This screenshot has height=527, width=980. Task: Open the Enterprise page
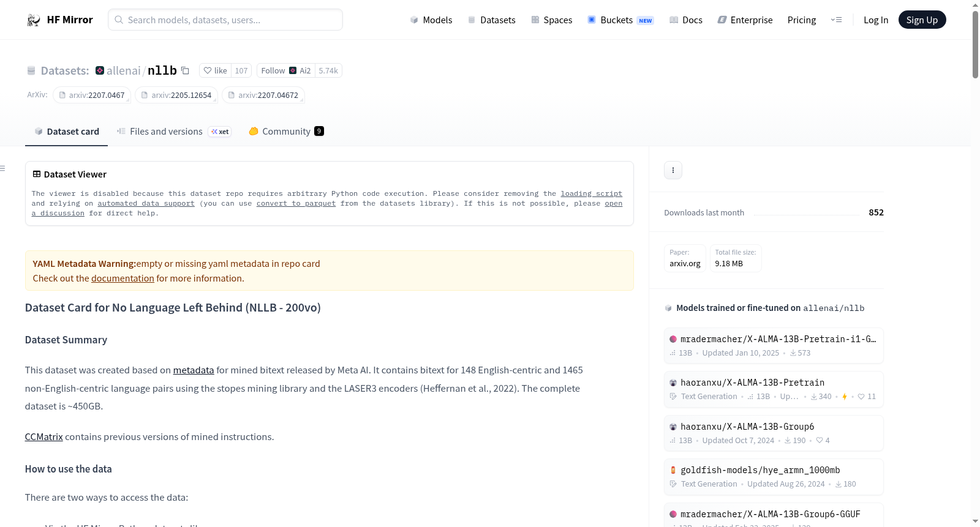pos(745,20)
